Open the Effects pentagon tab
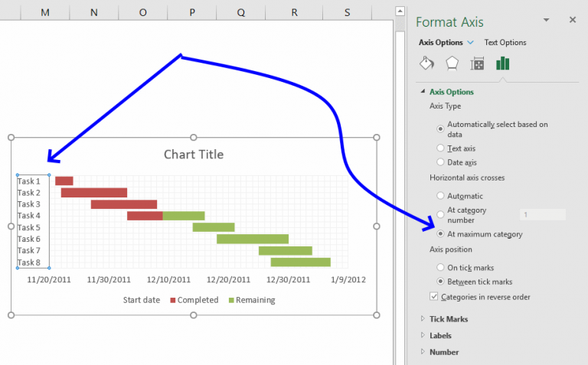This screenshot has width=588, height=365. (452, 64)
